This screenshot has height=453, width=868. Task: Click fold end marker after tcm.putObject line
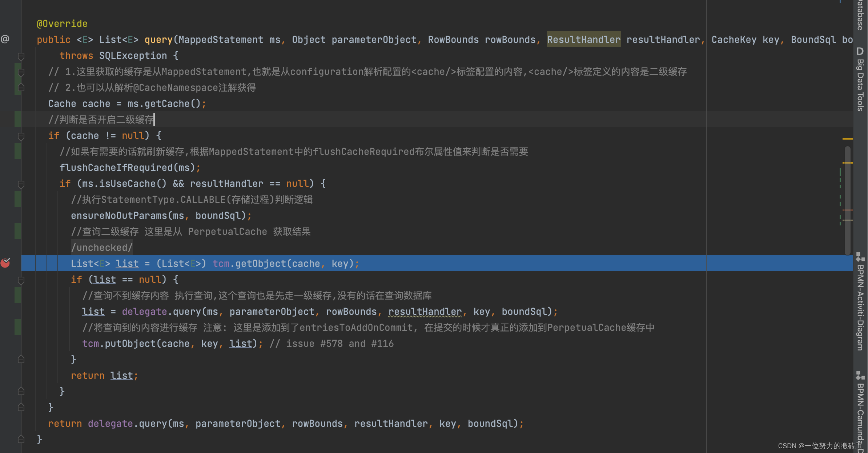21,360
